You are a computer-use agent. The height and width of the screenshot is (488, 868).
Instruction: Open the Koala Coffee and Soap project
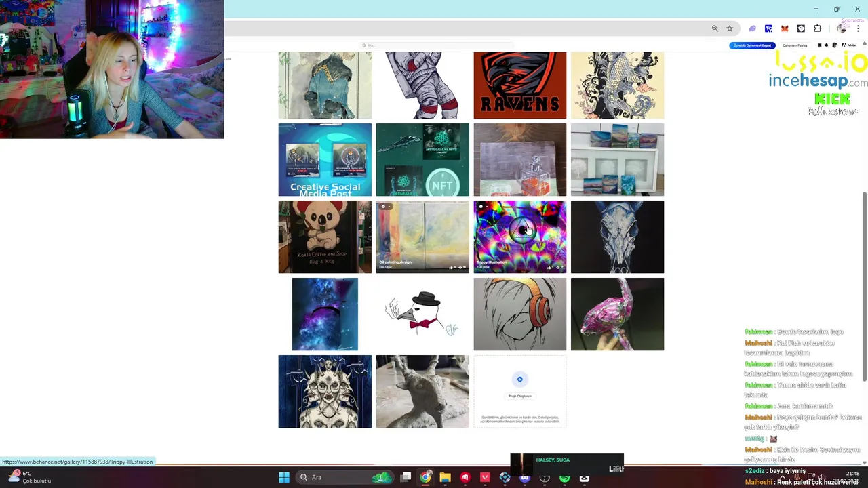point(325,237)
